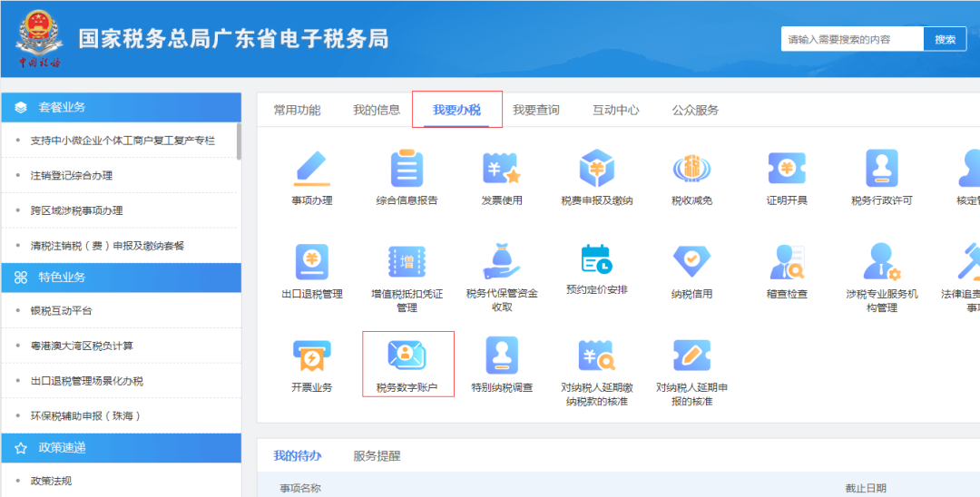Switch to the 服务提醒 tab
980x497 pixels.
(377, 456)
